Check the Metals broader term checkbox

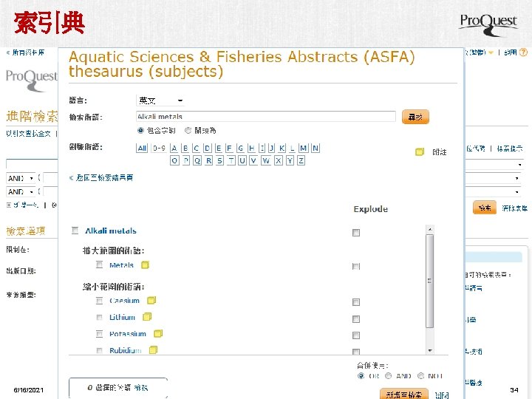click(x=99, y=265)
